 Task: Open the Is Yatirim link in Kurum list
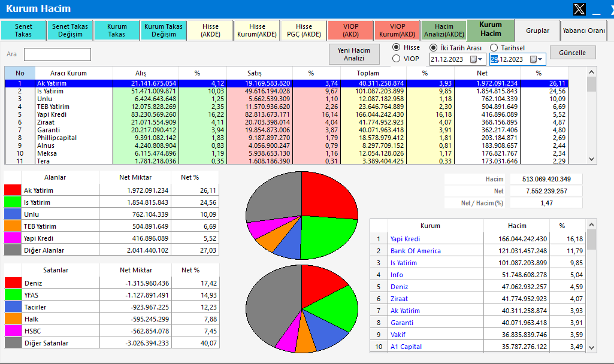pos(403,263)
